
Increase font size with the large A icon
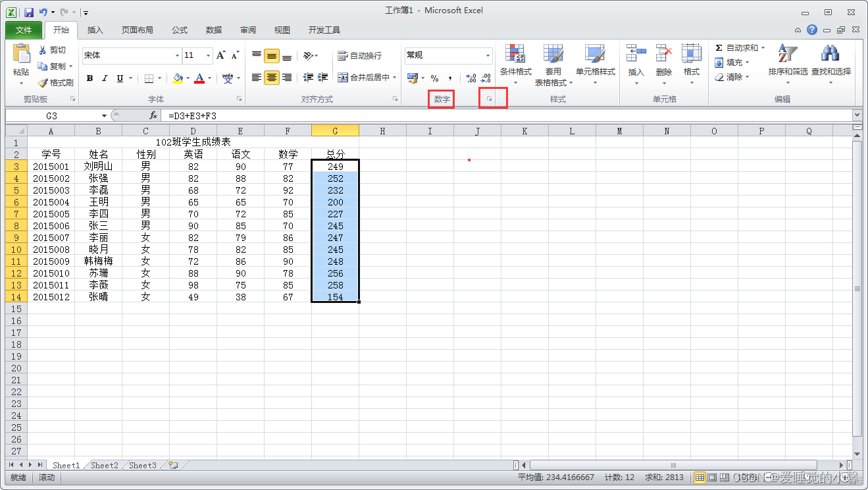221,55
